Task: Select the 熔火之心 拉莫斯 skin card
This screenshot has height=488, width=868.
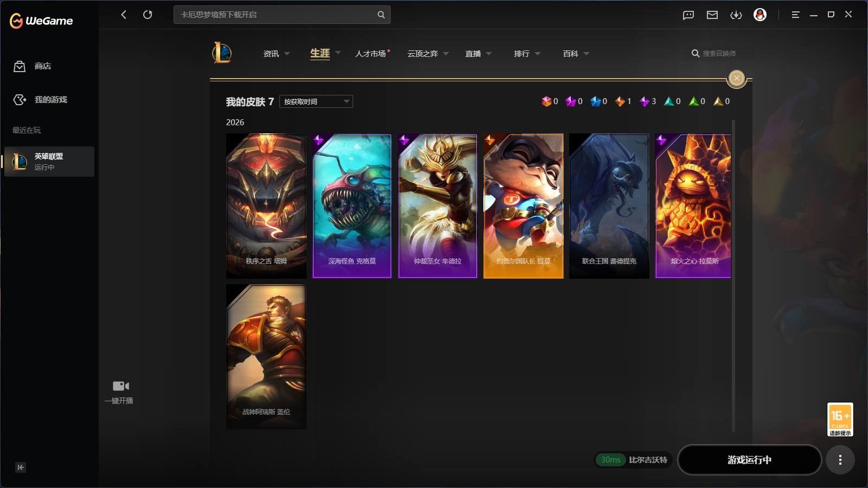Action: 693,206
